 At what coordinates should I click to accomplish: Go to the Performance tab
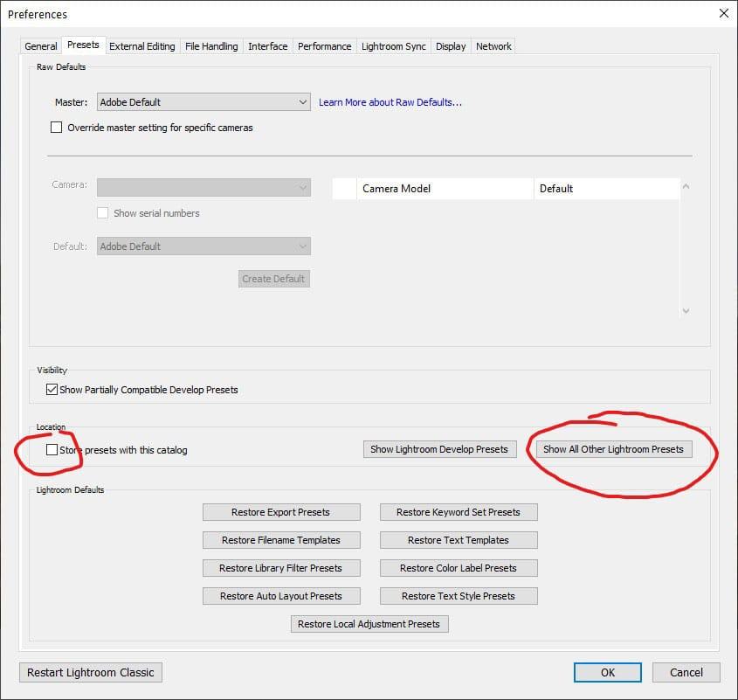[x=324, y=46]
